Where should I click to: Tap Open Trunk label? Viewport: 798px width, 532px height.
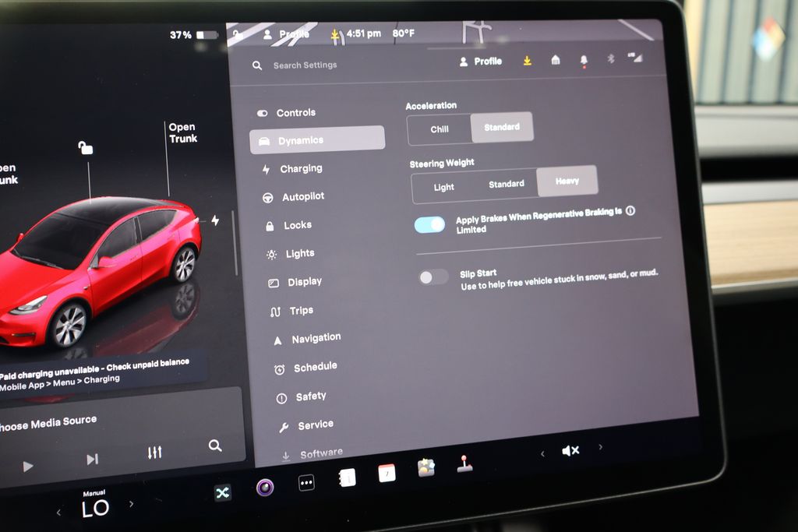click(x=183, y=133)
